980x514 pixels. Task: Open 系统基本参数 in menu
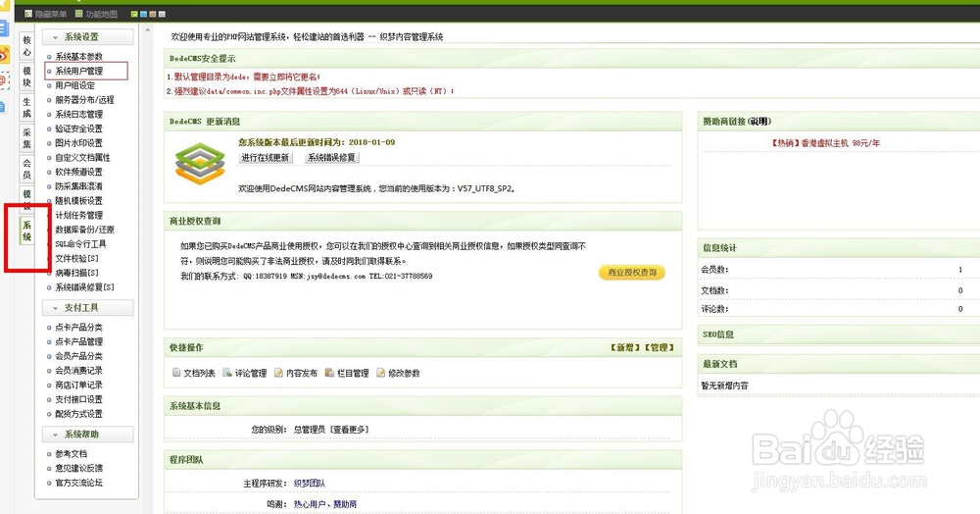78,56
